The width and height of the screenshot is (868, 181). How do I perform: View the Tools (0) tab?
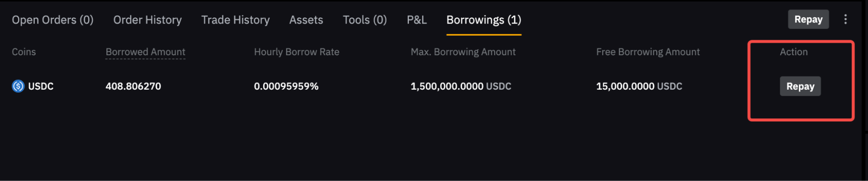(365, 20)
